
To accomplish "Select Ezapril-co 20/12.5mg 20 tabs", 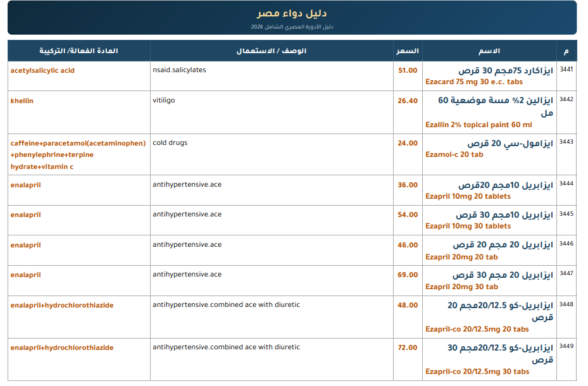I will pos(477,329).
